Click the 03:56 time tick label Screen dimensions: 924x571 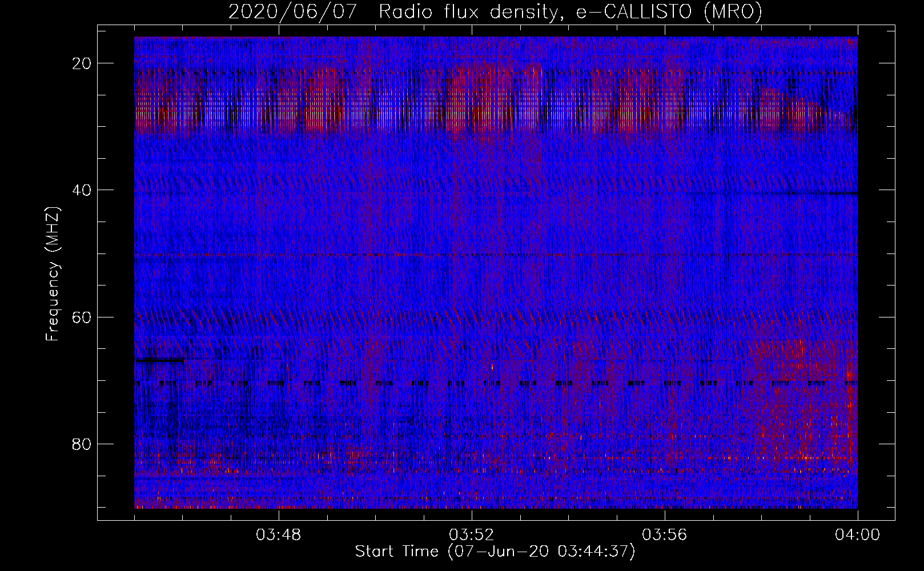[x=665, y=535]
